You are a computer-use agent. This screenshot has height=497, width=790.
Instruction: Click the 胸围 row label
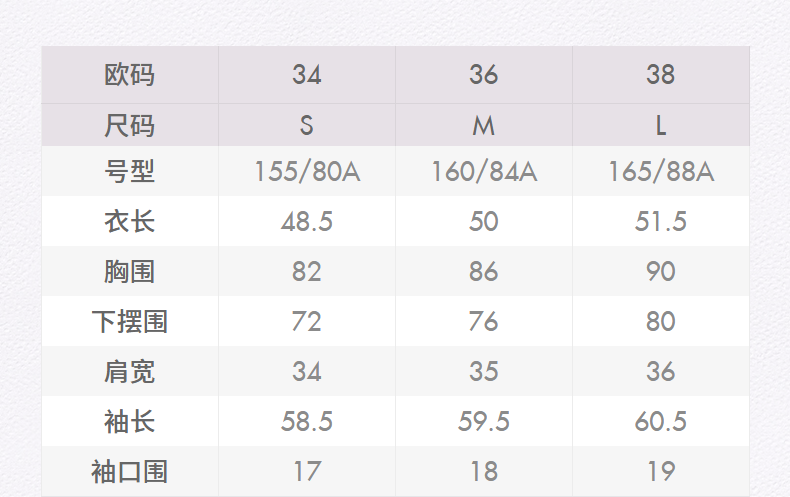[x=130, y=271]
